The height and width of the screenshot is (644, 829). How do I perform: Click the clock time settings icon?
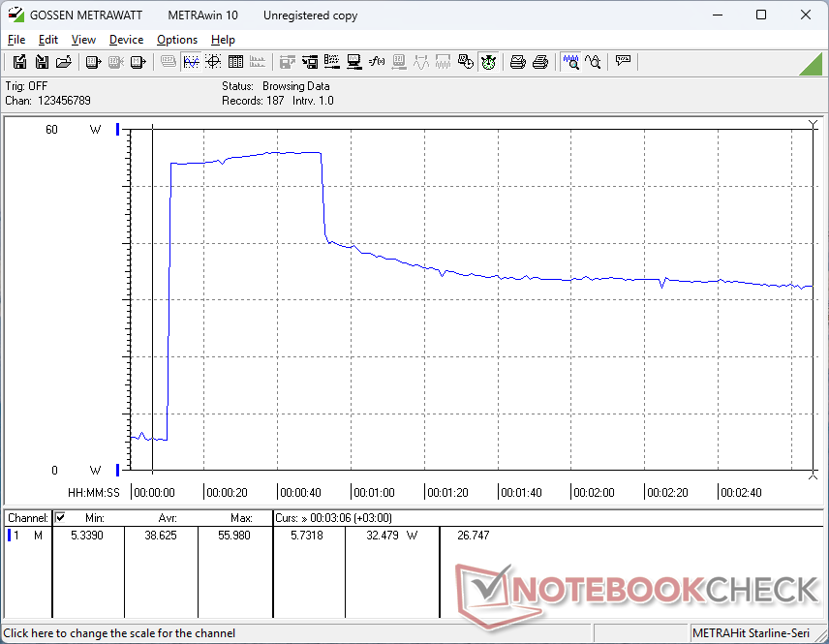coord(465,62)
